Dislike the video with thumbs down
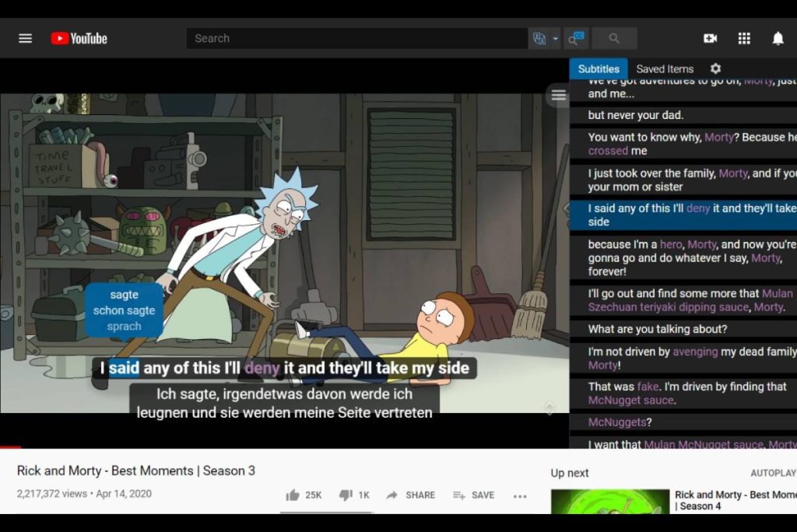The width and height of the screenshot is (797, 532). [x=346, y=495]
